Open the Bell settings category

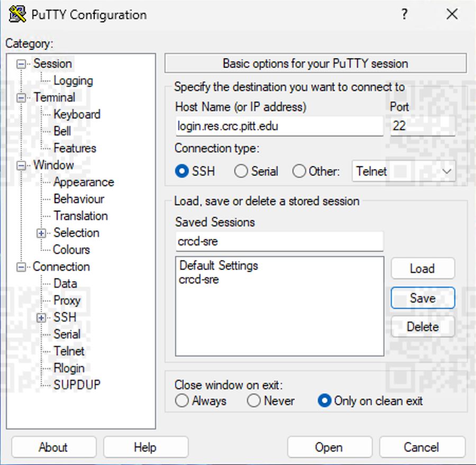62,131
